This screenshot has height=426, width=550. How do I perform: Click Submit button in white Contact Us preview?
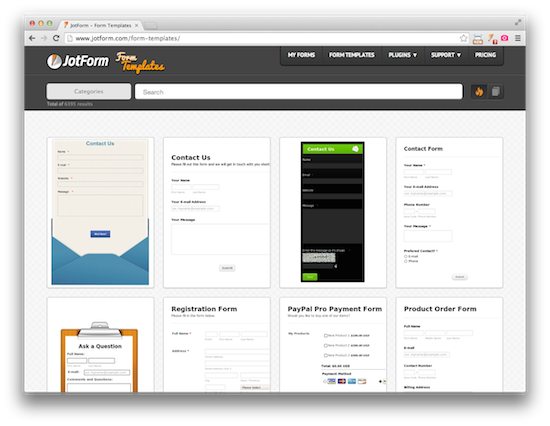tap(227, 268)
